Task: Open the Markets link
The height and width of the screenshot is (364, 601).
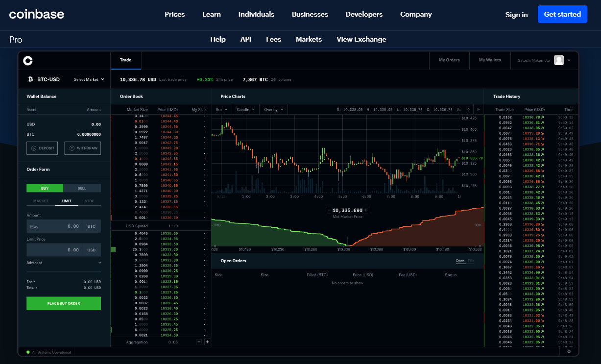Action: pyautogui.click(x=309, y=39)
